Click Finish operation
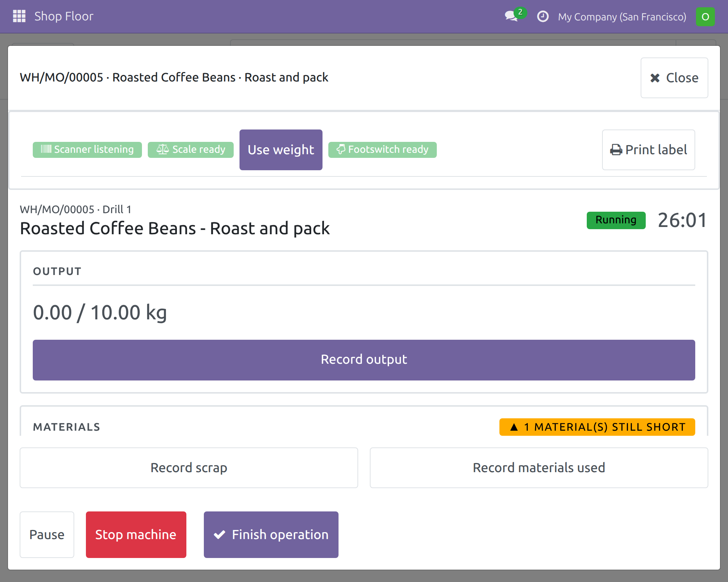Screen dimensions: 728x582 pos(271,535)
